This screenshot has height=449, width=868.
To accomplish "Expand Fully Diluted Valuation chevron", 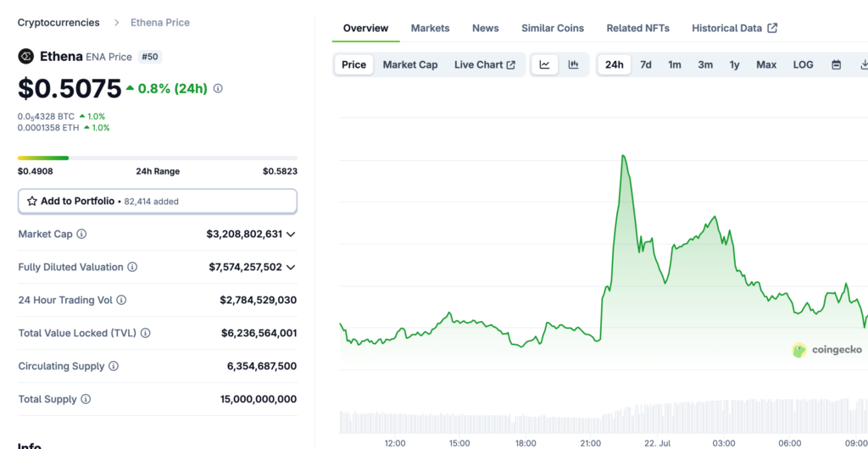I will 291,267.
